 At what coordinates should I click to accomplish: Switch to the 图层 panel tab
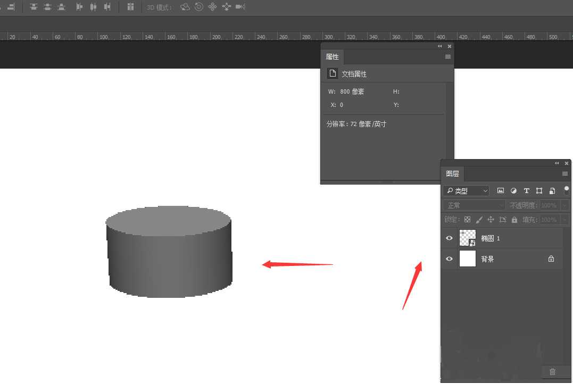coord(453,173)
